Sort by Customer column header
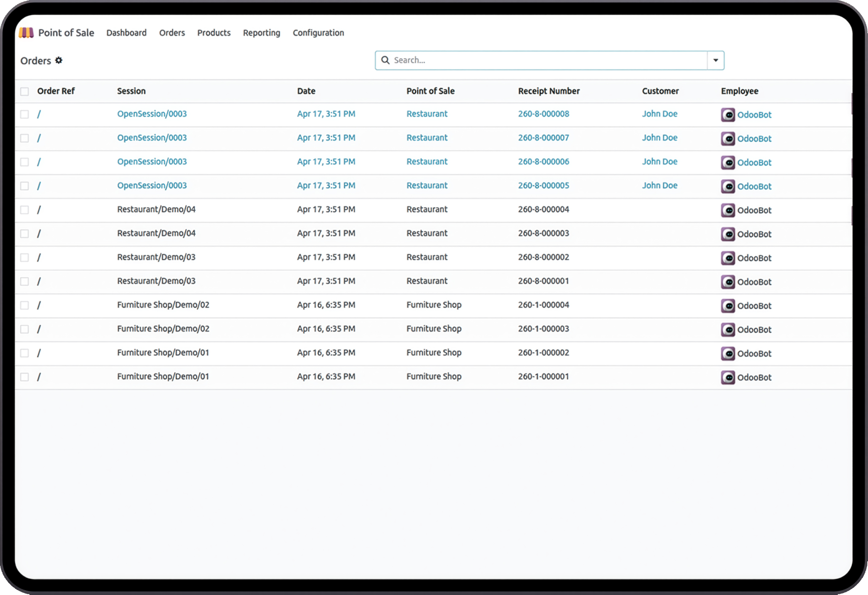This screenshot has width=868, height=595. coord(660,91)
